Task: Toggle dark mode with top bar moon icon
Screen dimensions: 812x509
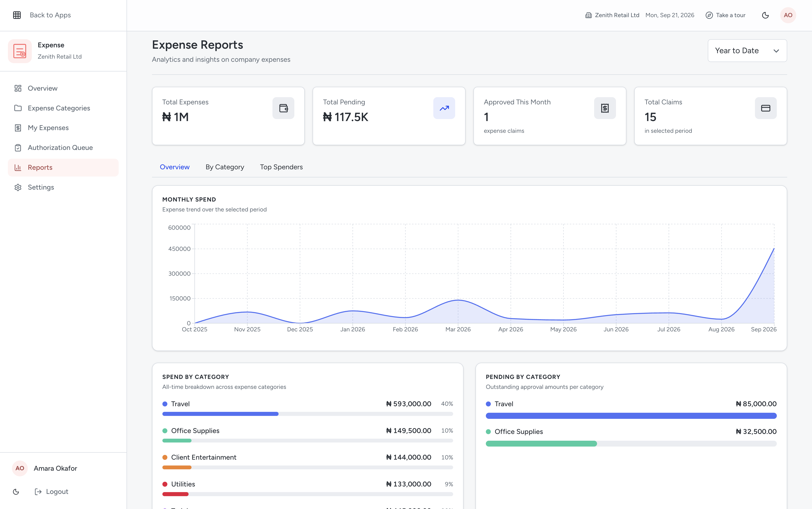Action: (765, 15)
